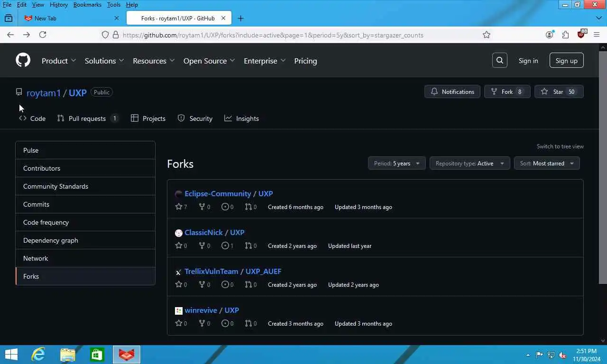The image size is (607, 364).
Task: Expand the Resources menu
Action: coord(154,61)
